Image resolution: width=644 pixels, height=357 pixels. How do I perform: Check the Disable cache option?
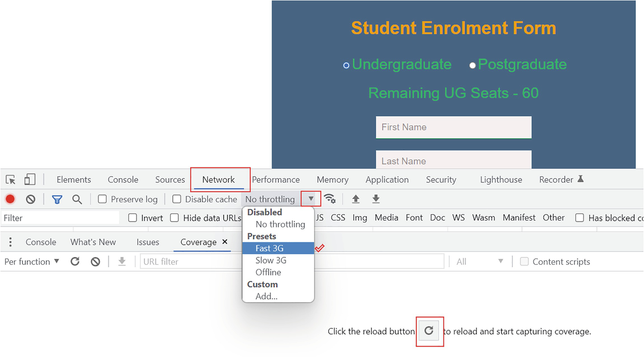click(x=177, y=199)
